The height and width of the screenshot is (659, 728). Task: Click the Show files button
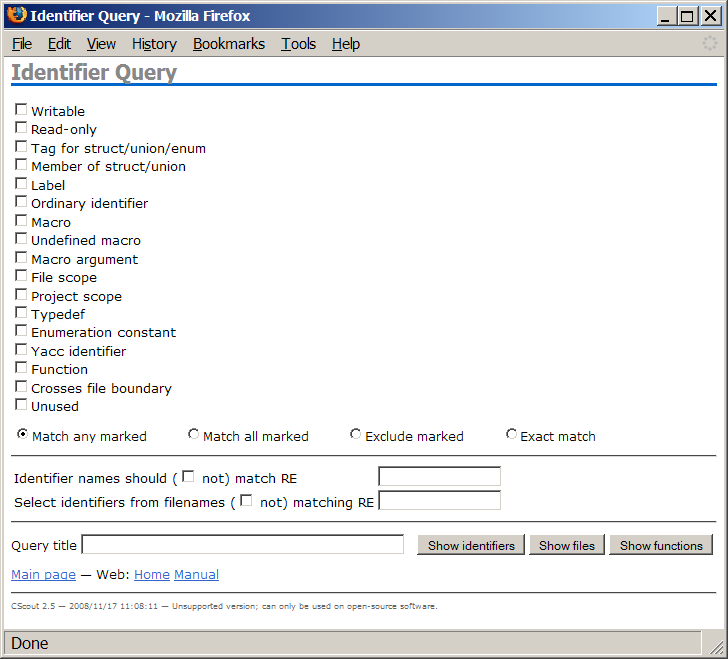(x=567, y=545)
